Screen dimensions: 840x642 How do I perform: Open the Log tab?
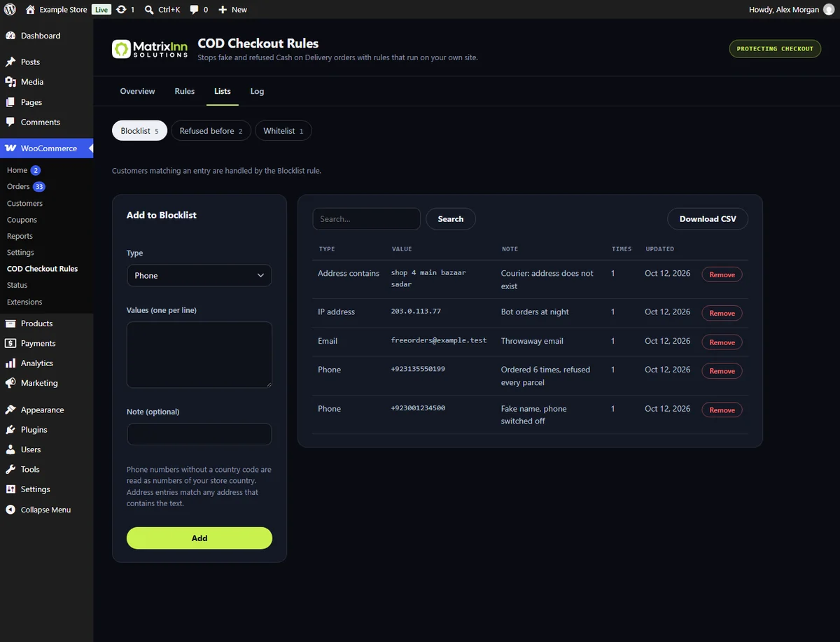(x=257, y=91)
